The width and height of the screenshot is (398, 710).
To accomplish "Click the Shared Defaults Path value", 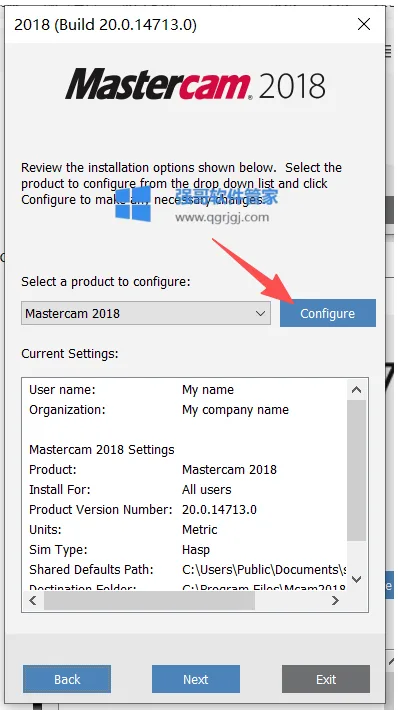I will point(264,569).
